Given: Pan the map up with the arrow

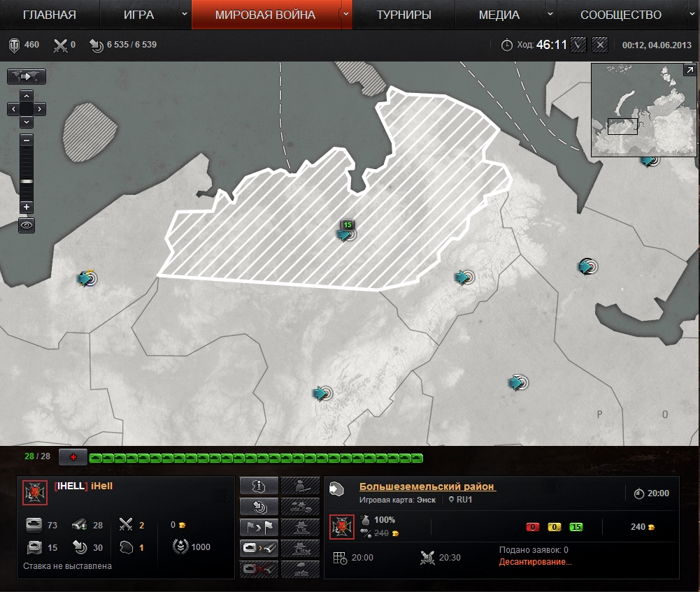Looking at the screenshot, I should [x=27, y=96].
